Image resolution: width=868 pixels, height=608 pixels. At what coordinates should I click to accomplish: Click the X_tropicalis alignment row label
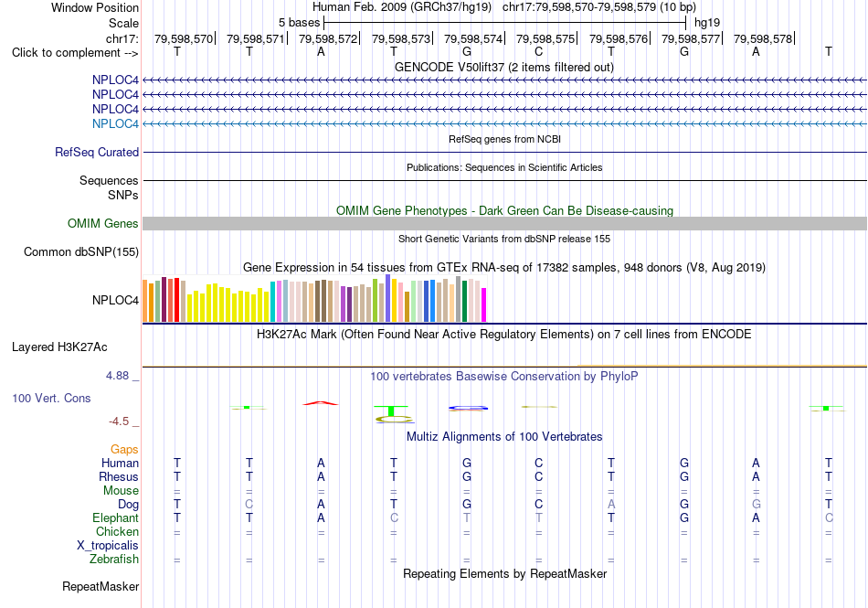[x=108, y=546]
